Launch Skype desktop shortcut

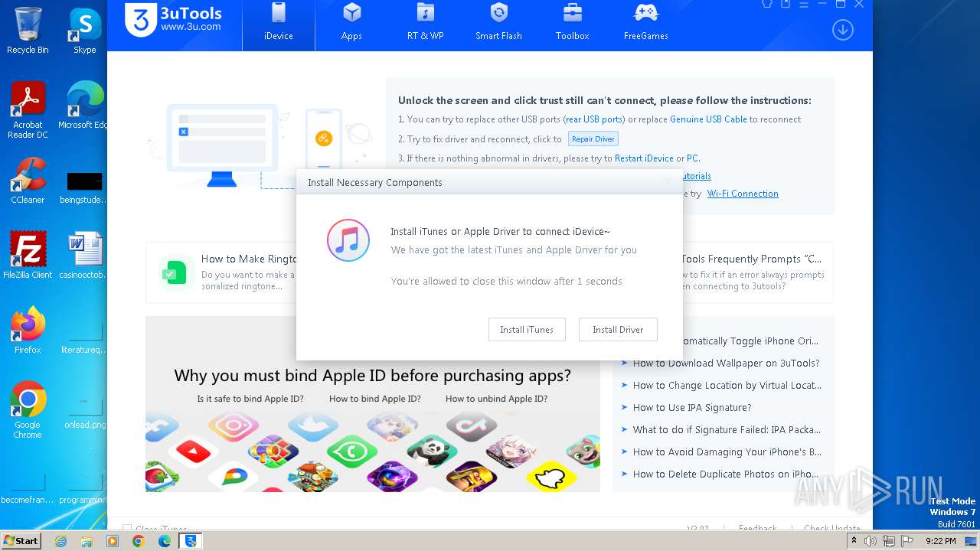[85, 31]
